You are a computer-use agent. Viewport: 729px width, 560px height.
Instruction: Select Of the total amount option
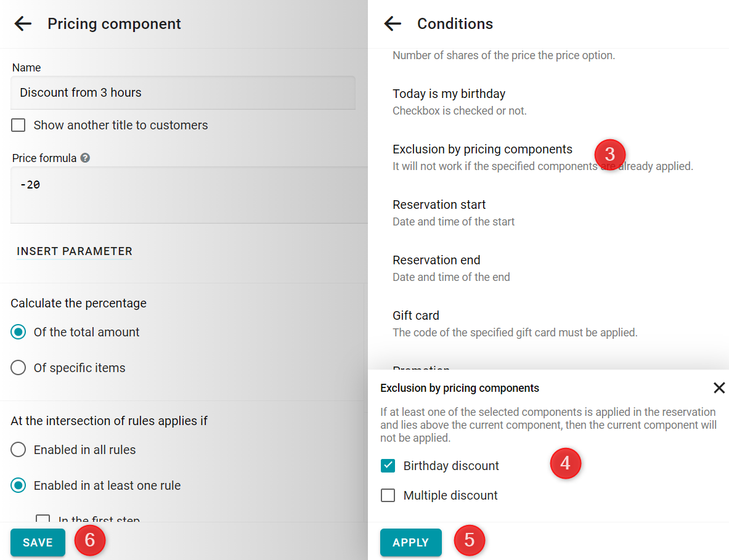coord(18,332)
